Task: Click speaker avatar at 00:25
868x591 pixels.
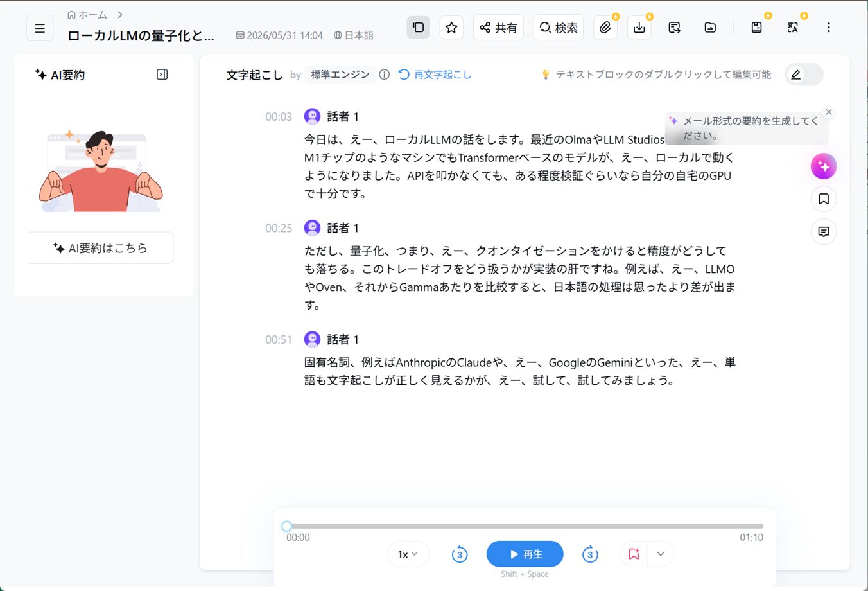Action: (312, 227)
